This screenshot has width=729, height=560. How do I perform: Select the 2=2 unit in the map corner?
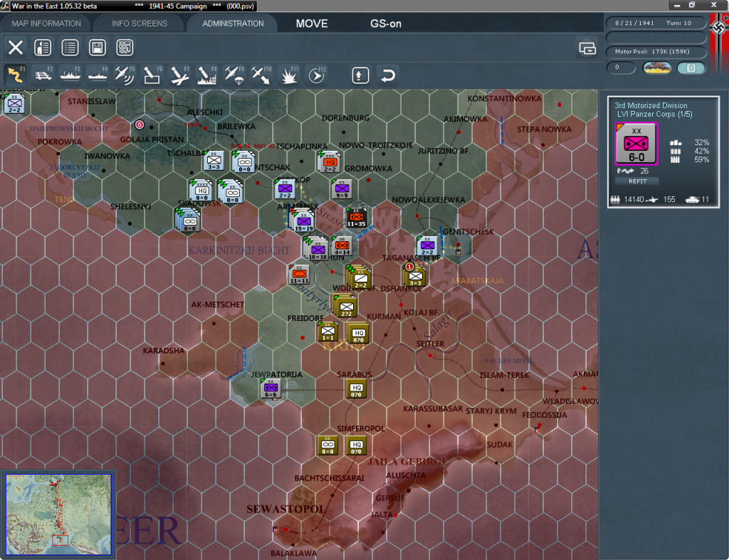[14, 104]
